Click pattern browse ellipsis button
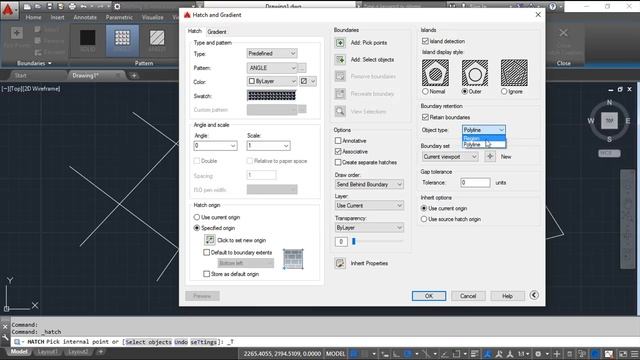 pyautogui.click(x=302, y=68)
